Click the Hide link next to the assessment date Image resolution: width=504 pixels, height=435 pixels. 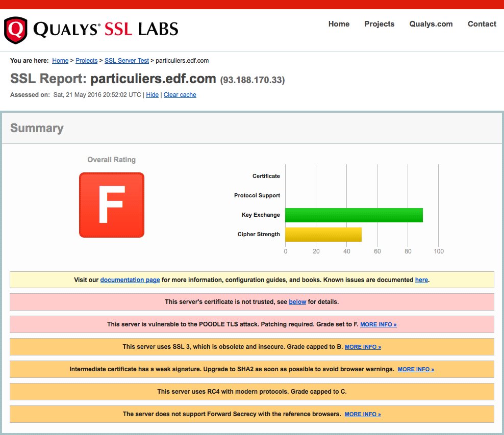point(153,95)
